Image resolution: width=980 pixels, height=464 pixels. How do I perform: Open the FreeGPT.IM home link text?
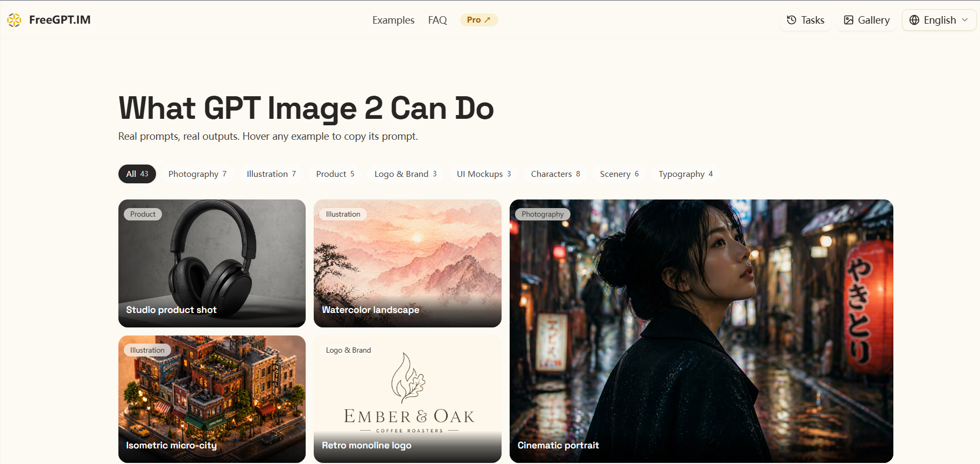[60, 20]
